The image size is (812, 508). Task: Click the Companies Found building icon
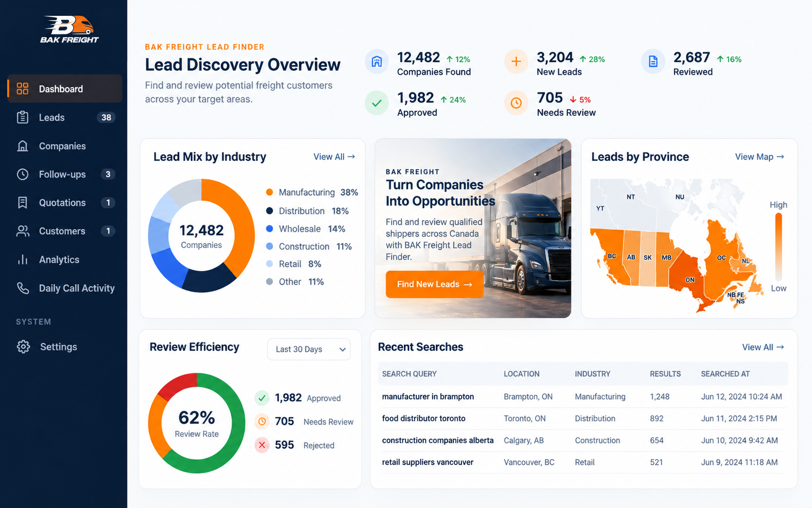pos(377,62)
